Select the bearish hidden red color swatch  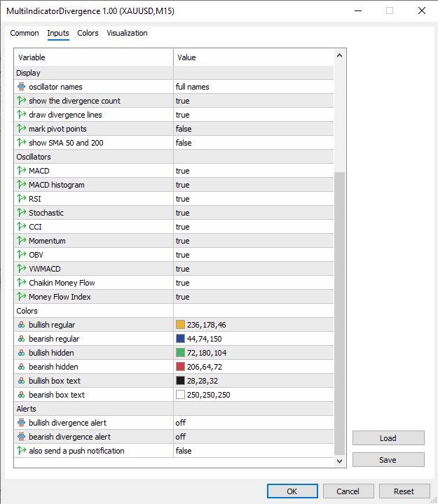tap(180, 367)
